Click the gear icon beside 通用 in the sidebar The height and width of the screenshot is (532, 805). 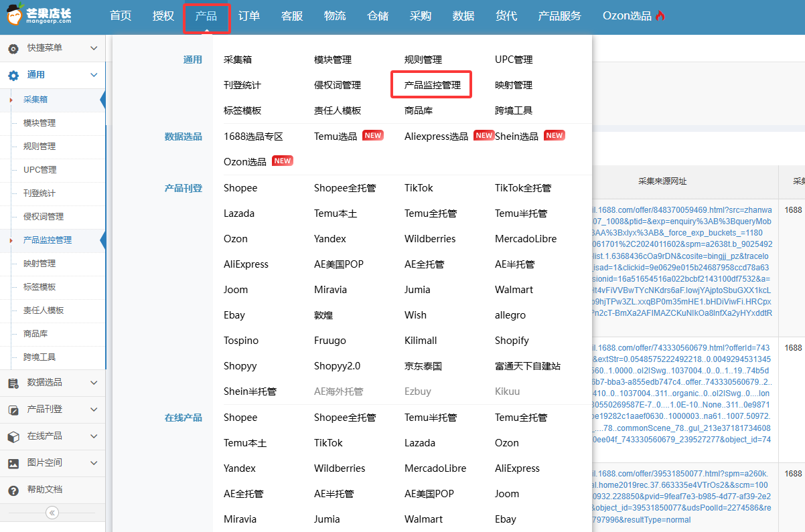13,75
